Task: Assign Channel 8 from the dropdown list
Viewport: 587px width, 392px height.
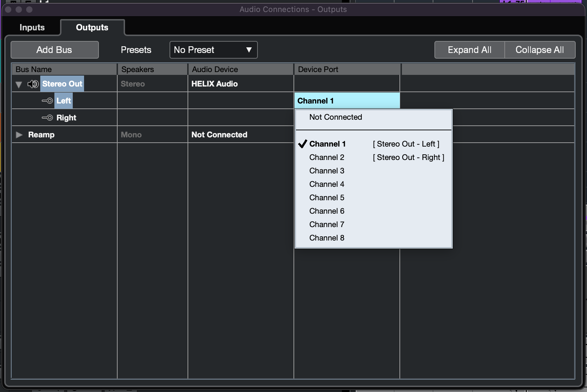Action: [x=327, y=238]
